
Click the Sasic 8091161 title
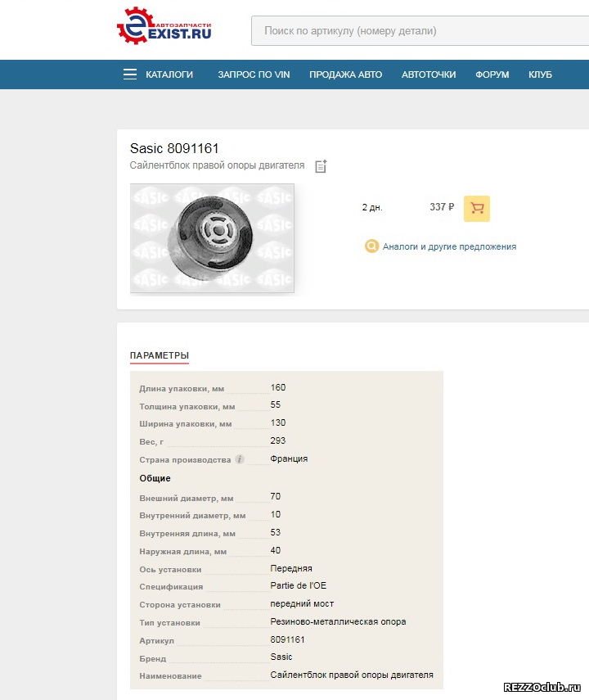[174, 148]
